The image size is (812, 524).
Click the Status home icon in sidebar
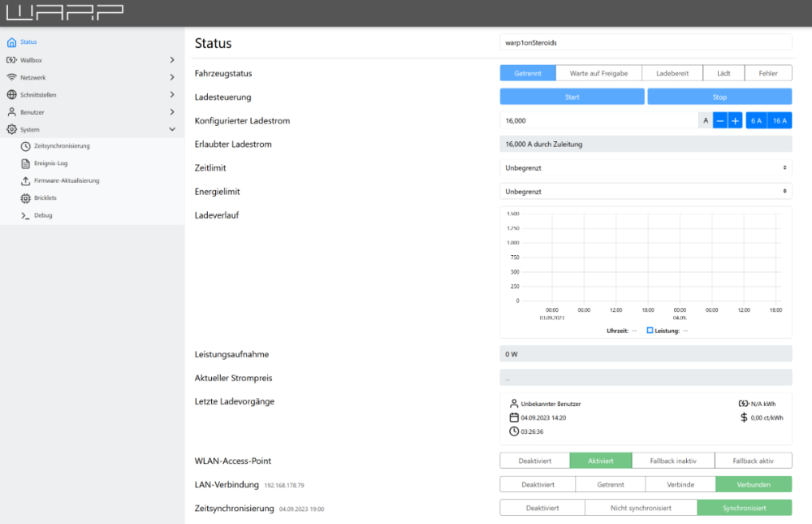pyautogui.click(x=11, y=42)
